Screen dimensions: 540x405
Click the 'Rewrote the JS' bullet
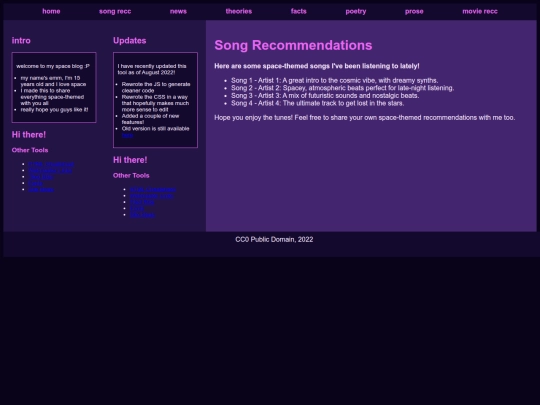click(x=156, y=87)
